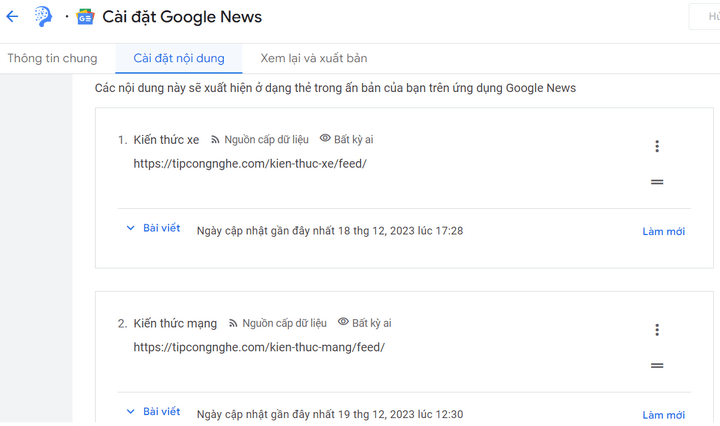Open the publisher head logo icon
This screenshot has height=426, width=720.
click(43, 17)
